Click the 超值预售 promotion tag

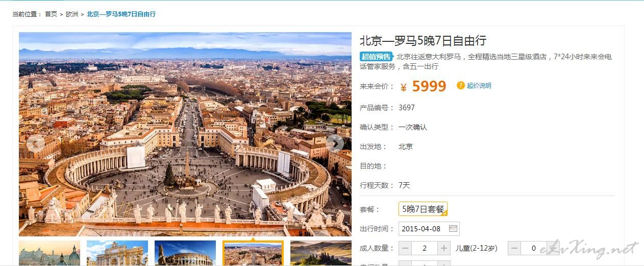(x=376, y=57)
